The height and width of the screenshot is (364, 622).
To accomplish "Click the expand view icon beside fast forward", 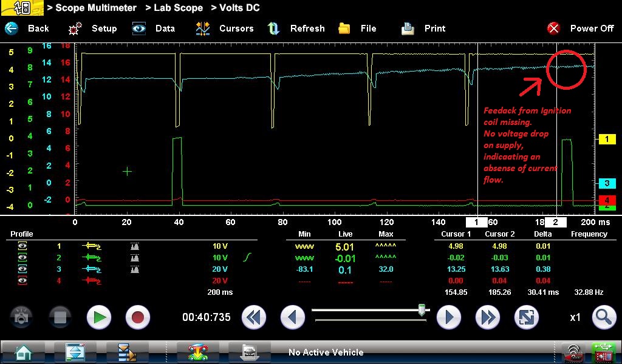I will 526,317.
